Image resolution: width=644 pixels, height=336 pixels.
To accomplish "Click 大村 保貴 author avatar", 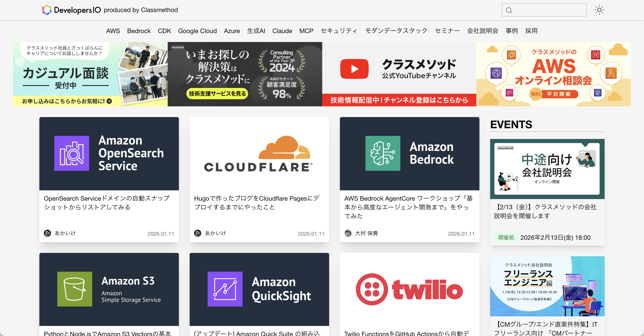I will click(x=348, y=233).
